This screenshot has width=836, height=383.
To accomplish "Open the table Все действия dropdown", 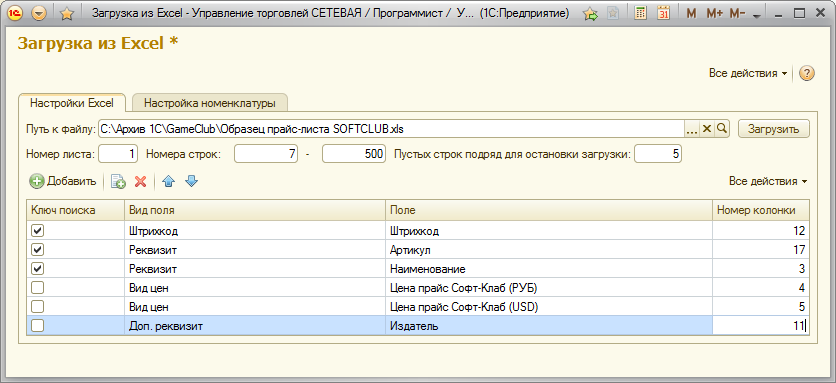I will (768, 181).
